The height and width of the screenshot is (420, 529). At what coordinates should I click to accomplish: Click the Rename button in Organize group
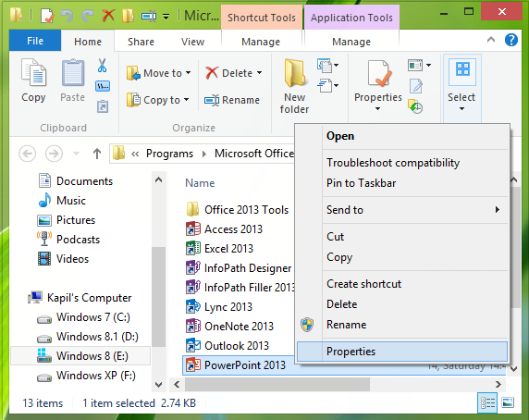232,100
